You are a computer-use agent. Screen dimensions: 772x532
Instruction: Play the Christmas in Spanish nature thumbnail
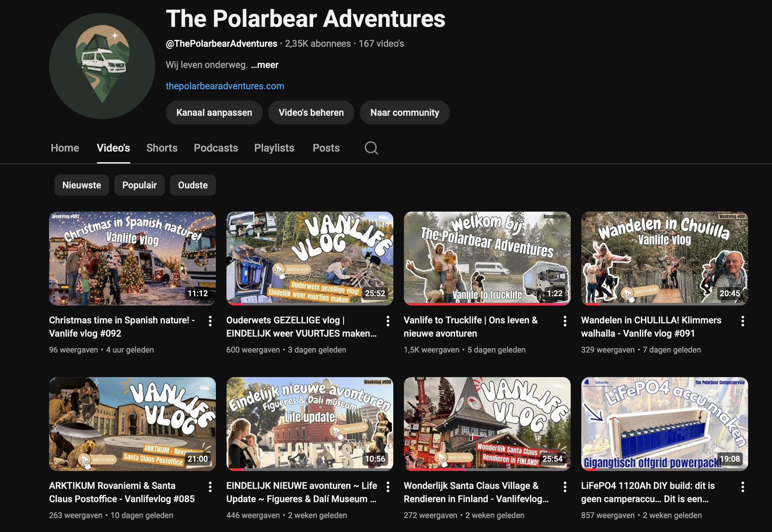(x=132, y=258)
